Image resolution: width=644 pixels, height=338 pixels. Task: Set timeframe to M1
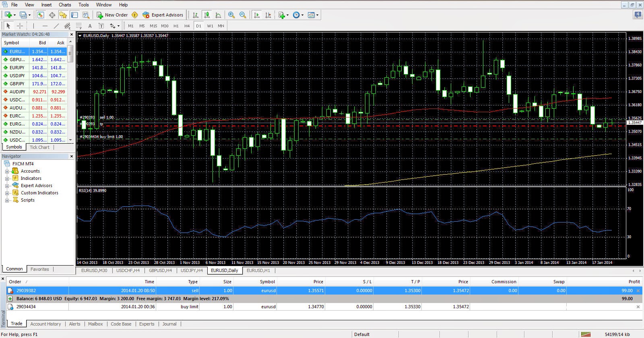tap(131, 26)
